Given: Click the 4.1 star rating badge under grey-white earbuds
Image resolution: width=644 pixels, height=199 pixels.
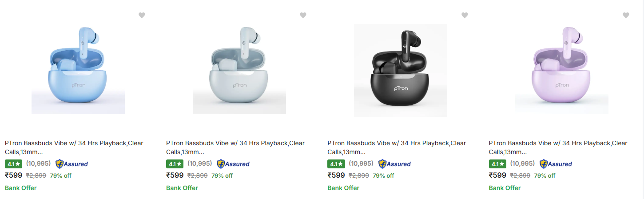Looking at the screenshot, I should [x=175, y=164].
